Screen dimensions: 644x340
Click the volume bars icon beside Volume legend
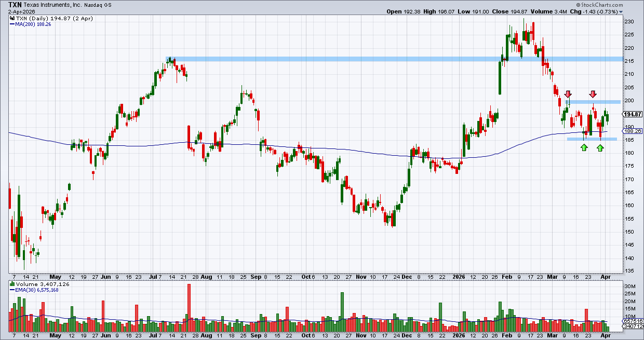point(11,284)
